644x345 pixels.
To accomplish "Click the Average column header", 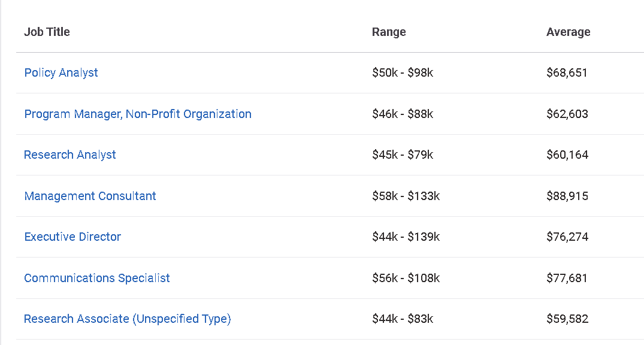I will pos(568,32).
